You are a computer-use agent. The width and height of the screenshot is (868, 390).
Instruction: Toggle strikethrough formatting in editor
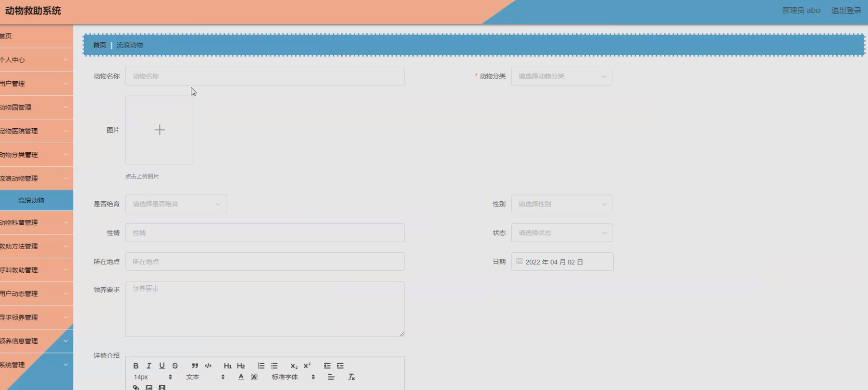pyautogui.click(x=175, y=366)
